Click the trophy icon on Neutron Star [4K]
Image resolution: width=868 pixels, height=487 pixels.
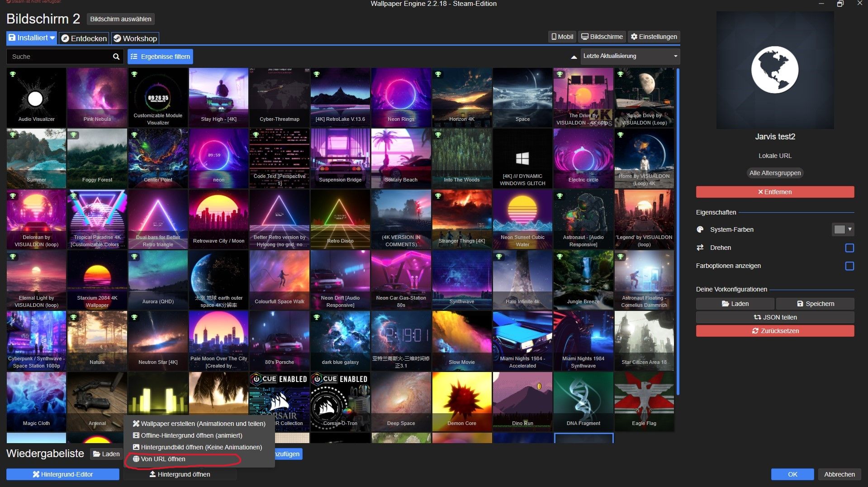tap(134, 317)
